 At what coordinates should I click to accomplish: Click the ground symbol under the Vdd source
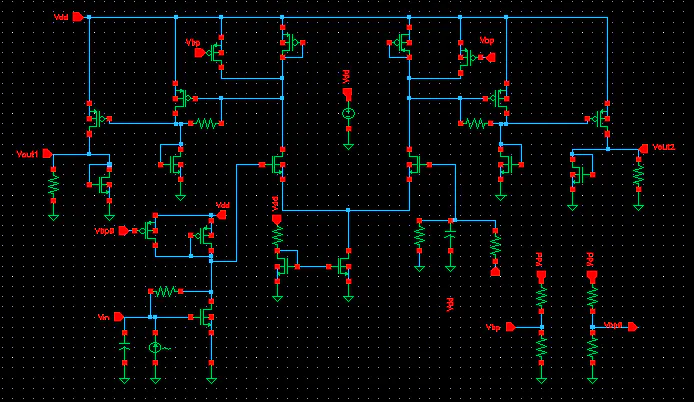348,146
